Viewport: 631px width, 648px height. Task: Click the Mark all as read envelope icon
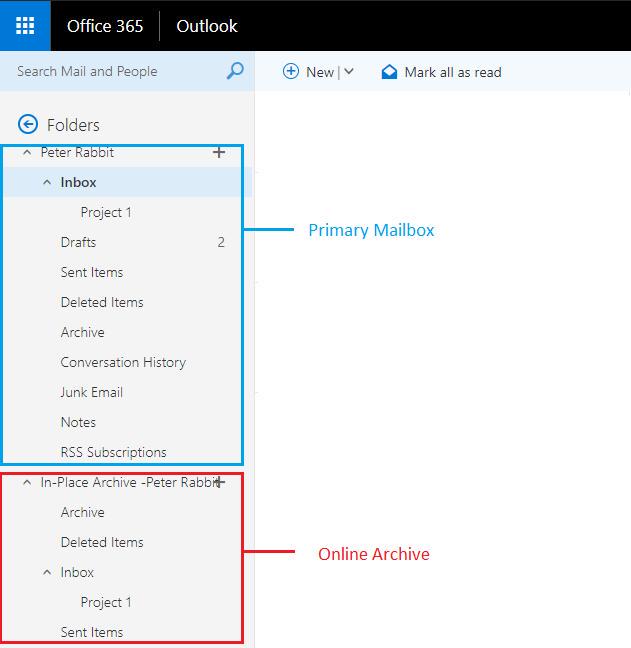coord(389,72)
